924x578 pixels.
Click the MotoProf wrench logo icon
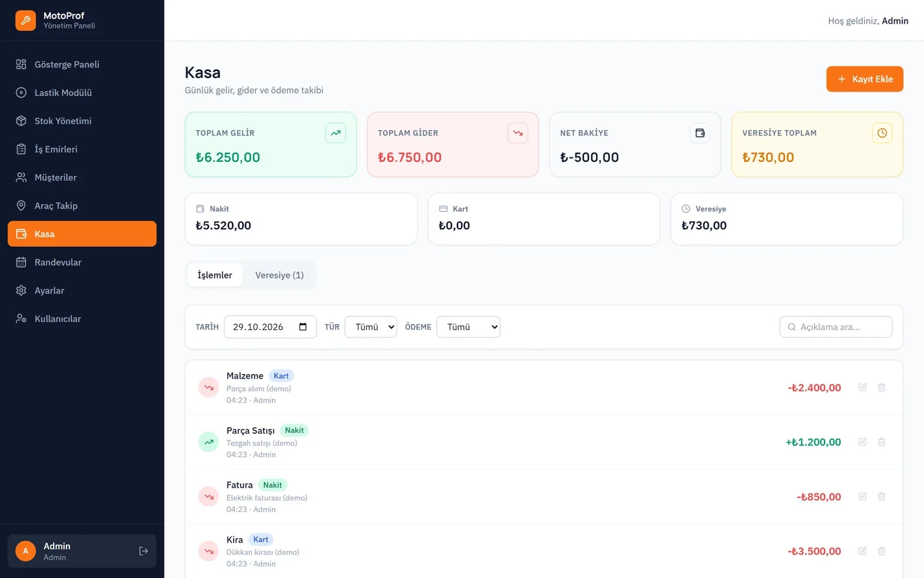[x=25, y=20]
